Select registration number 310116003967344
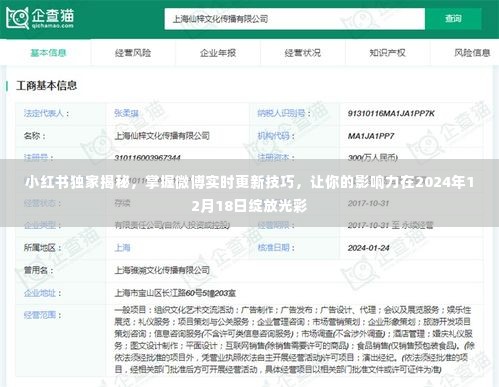 tap(147, 158)
